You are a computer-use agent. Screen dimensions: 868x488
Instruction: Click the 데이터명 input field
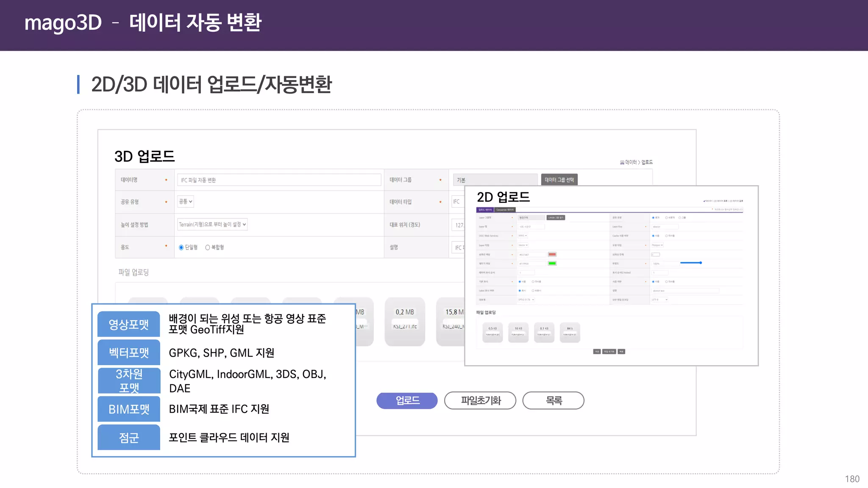(279, 180)
